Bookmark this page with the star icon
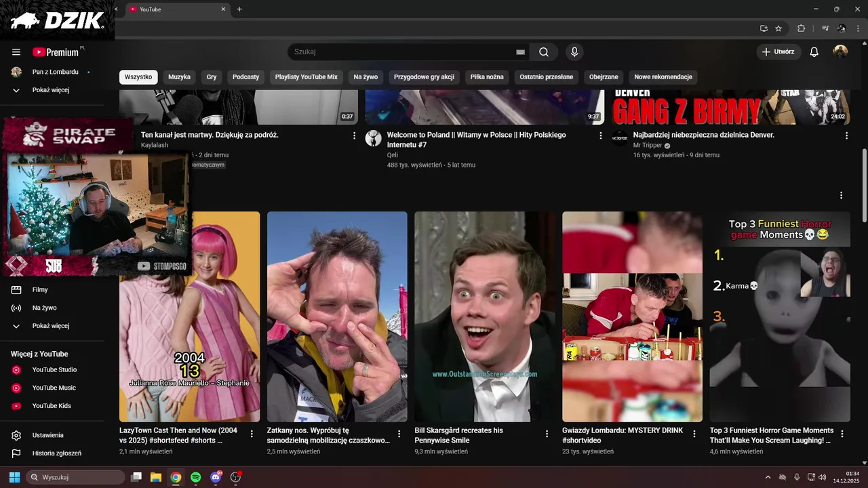Viewport: 868px width, 488px height. (778, 28)
